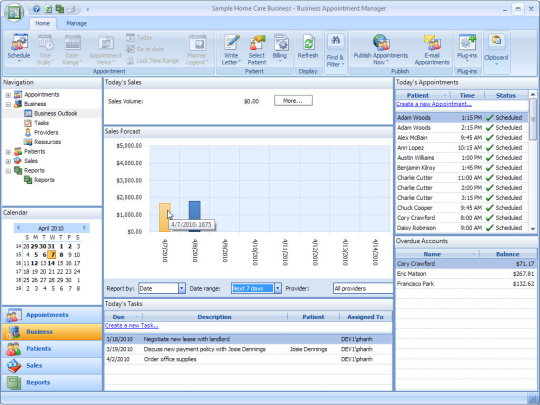Switch to Business navigation pane

pyautogui.click(x=52, y=332)
